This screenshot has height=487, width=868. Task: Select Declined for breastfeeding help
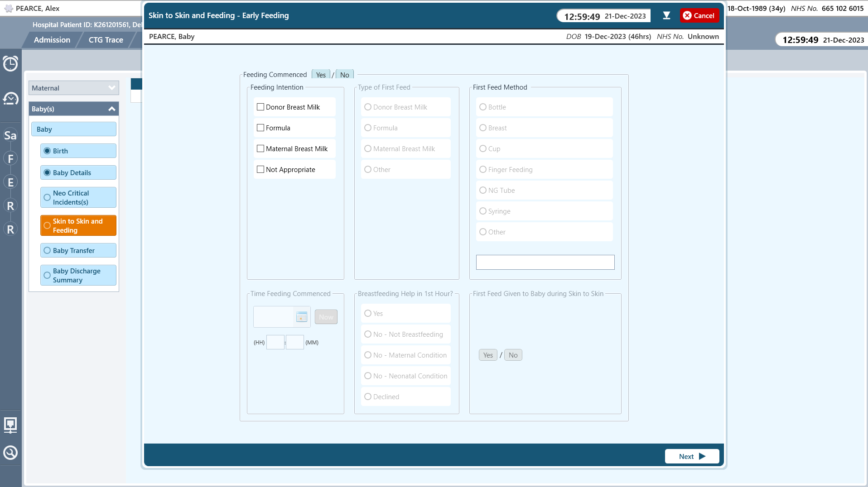click(405, 396)
